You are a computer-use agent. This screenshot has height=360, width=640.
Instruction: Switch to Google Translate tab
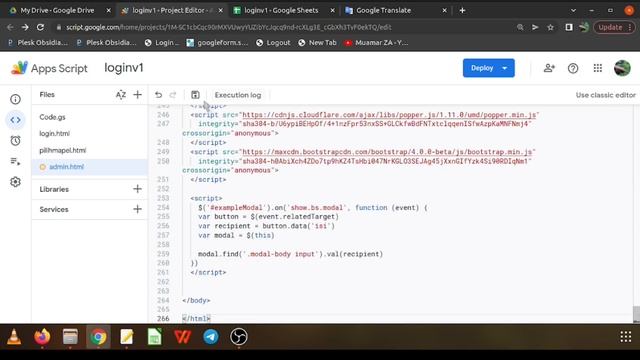tap(384, 11)
